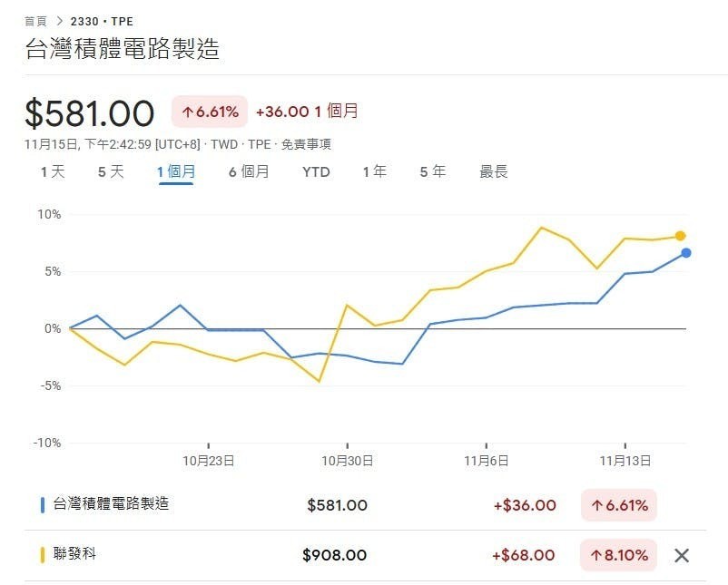Image resolution: width=728 pixels, height=585 pixels.
Task: Click the 6.61% badge in the comparison row
Action: point(619,505)
